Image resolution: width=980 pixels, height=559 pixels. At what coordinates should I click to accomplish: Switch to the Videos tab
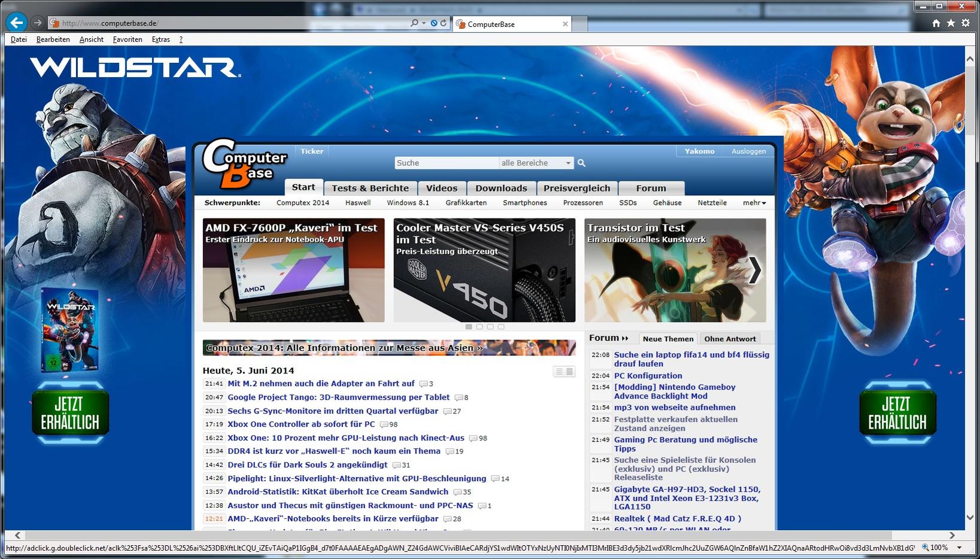442,189
